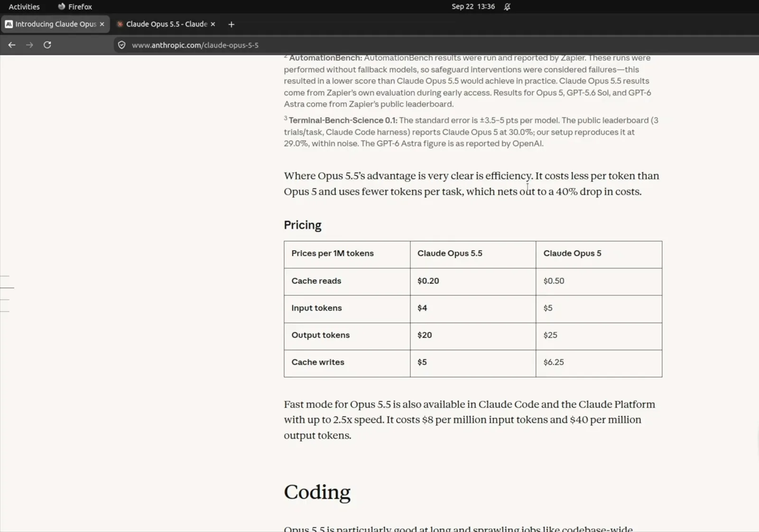Click the Anthropic favicon on first tab
This screenshot has height=532, width=759.
tap(9, 24)
